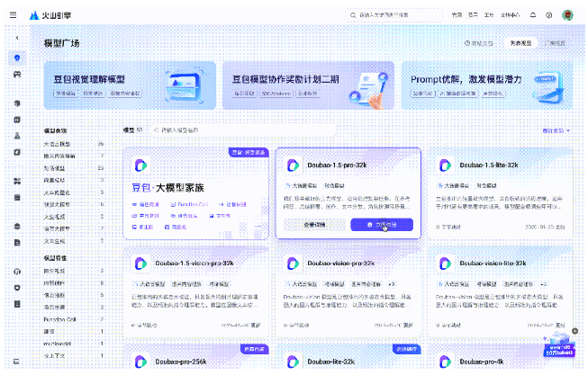Open the 豆包模型协作奖励计划二期 banner
The height and width of the screenshot is (375, 588).
coord(308,85)
